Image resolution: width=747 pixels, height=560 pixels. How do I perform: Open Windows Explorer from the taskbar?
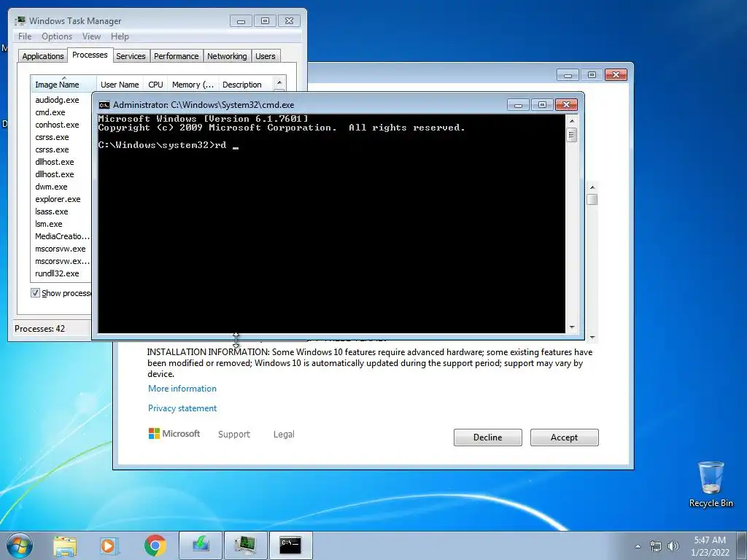[65, 546]
